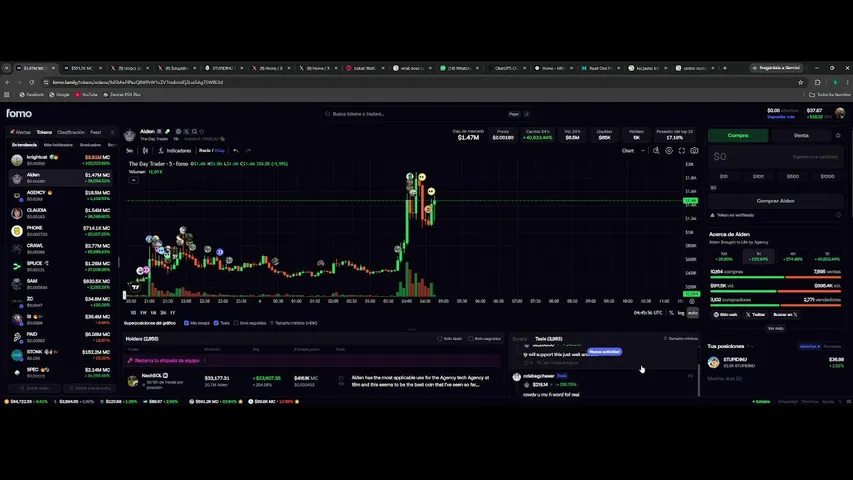Reload the browser page

[32, 82]
